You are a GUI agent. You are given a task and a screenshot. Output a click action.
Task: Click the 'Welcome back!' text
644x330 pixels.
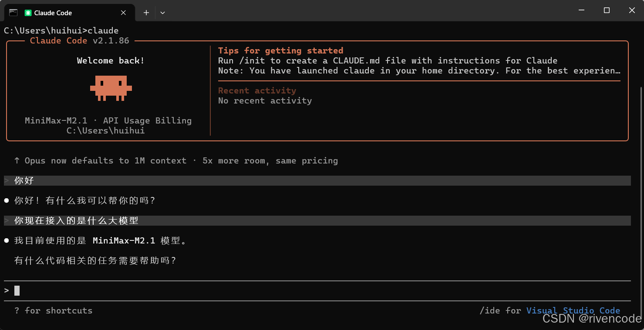pyautogui.click(x=111, y=60)
